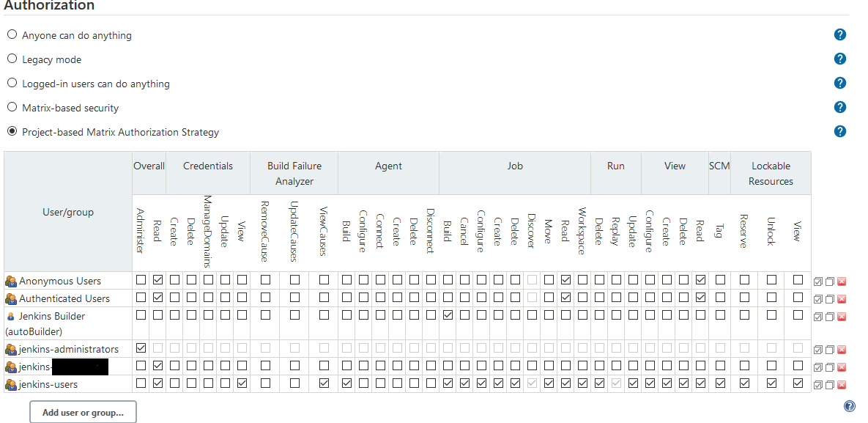Select Logged-in users can do anything
The image size is (868, 423).
12,83
